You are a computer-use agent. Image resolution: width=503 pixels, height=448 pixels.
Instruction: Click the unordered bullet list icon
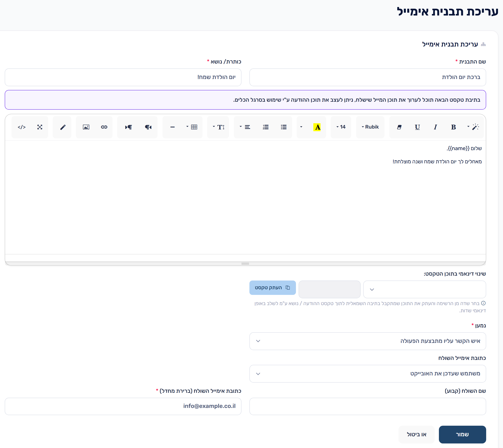284,127
